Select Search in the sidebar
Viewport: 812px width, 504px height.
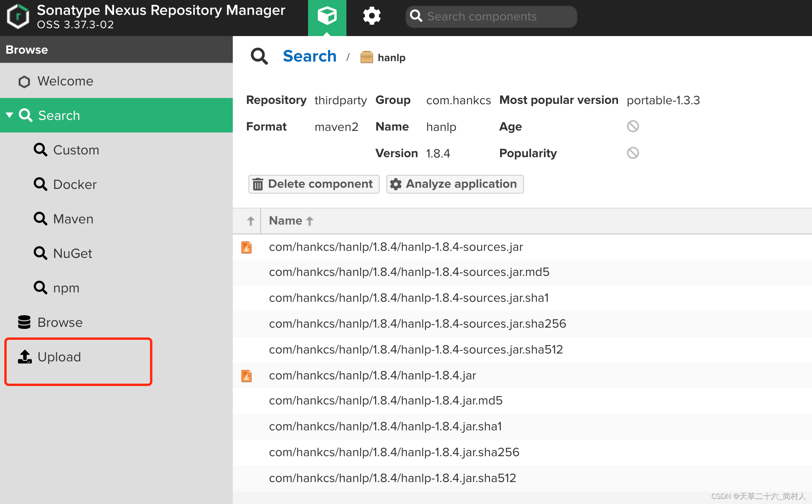point(116,115)
